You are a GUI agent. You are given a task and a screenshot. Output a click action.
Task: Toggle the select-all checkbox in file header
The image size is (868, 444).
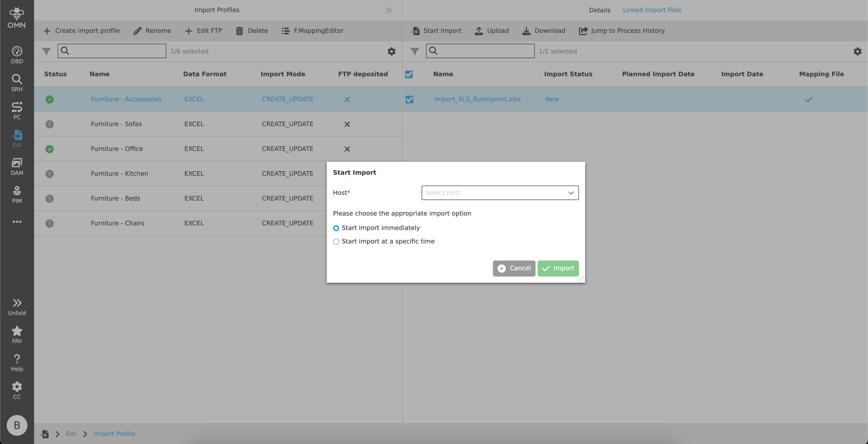409,74
